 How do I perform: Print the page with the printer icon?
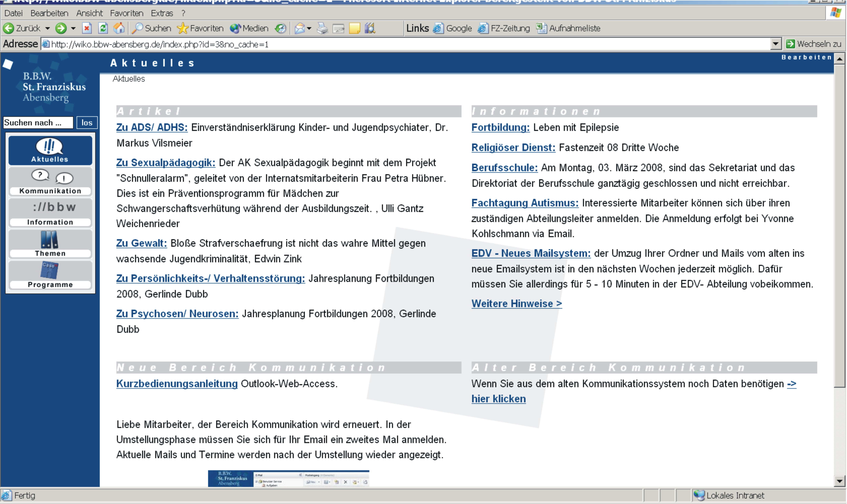[x=322, y=28]
